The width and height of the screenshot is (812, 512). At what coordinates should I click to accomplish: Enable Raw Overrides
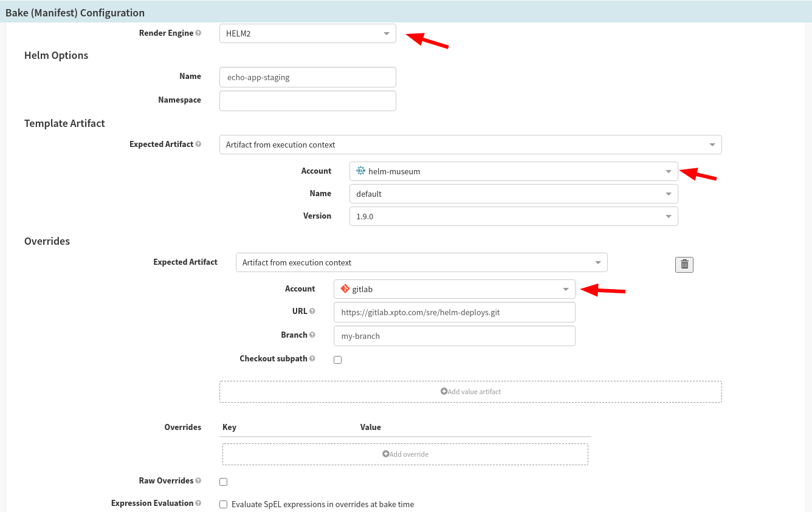point(223,481)
